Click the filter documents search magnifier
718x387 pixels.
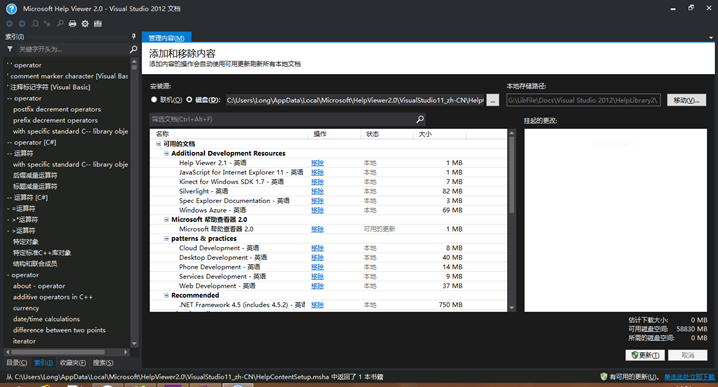420,119
